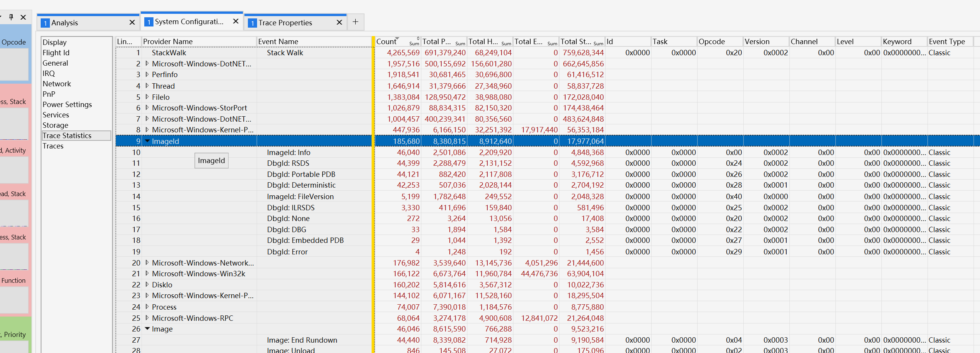
Task: Open the Storage section
Action: (55, 125)
